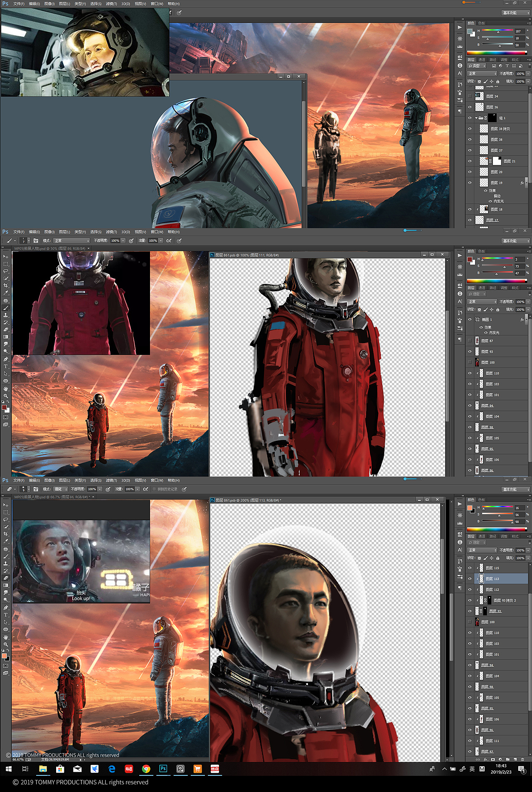Open Google Chrome from the Windows taskbar
Viewport: 532px width, 792px height.
146,769
